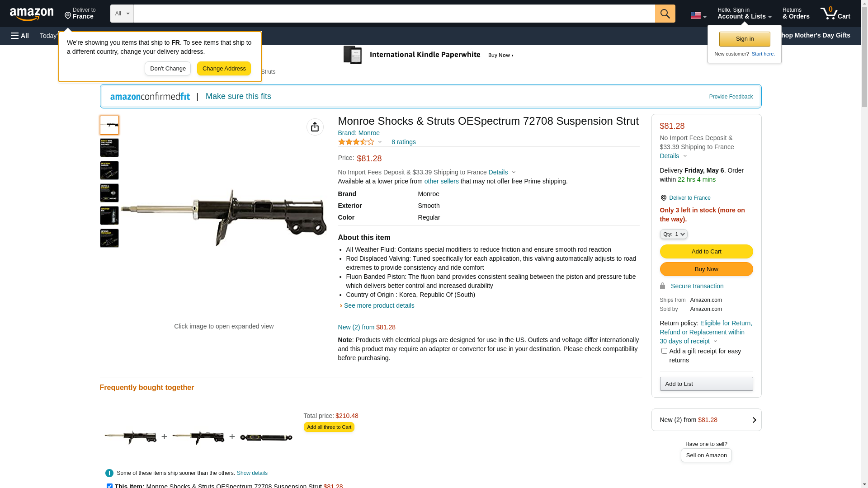Open the cart icon
Viewport: 868px width, 488px height.
835,14
